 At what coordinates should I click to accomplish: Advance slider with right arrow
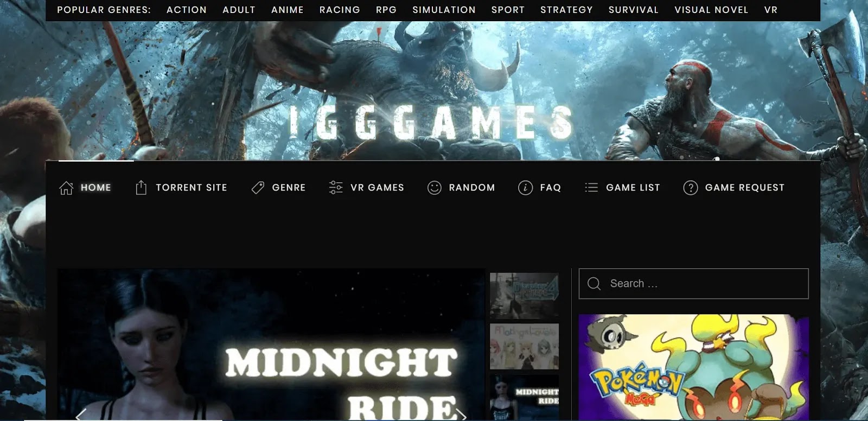pyautogui.click(x=461, y=415)
